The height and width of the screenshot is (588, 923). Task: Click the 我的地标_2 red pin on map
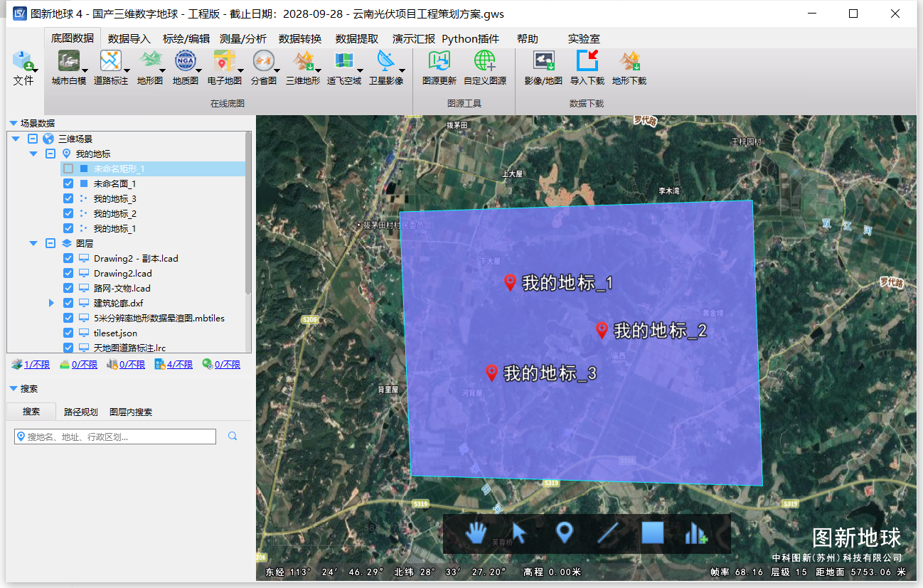602,330
